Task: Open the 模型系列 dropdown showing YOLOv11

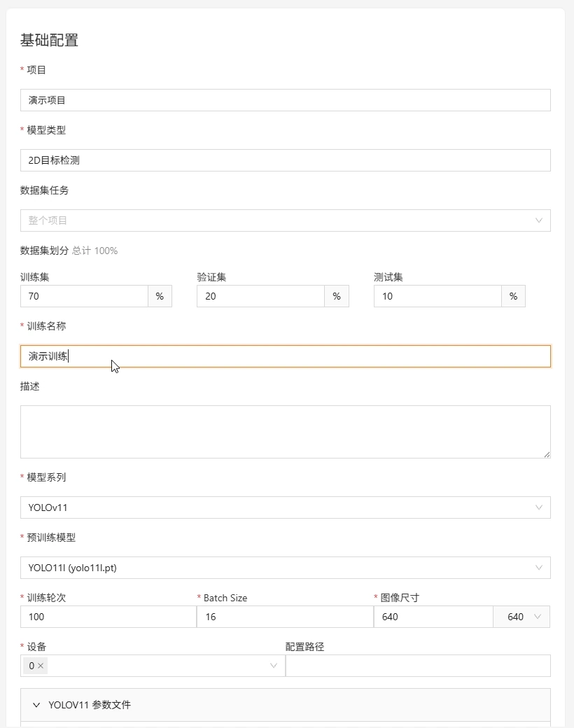Action: 285,507
